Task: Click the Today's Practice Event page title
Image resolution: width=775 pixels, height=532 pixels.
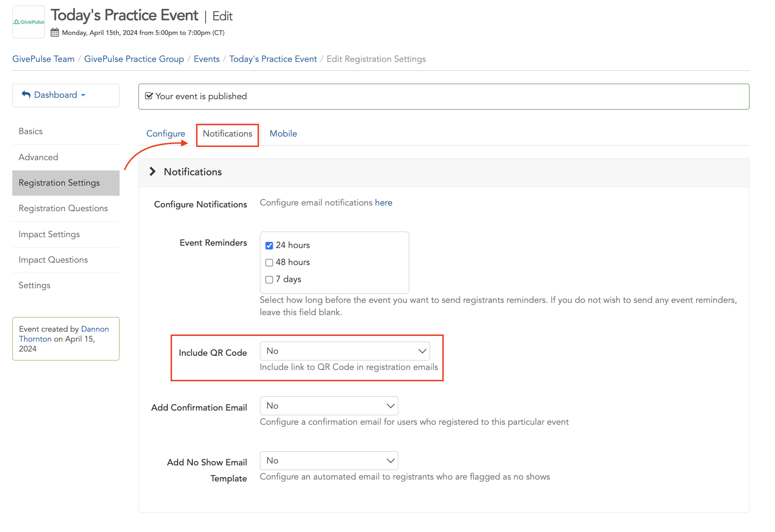Action: click(125, 15)
